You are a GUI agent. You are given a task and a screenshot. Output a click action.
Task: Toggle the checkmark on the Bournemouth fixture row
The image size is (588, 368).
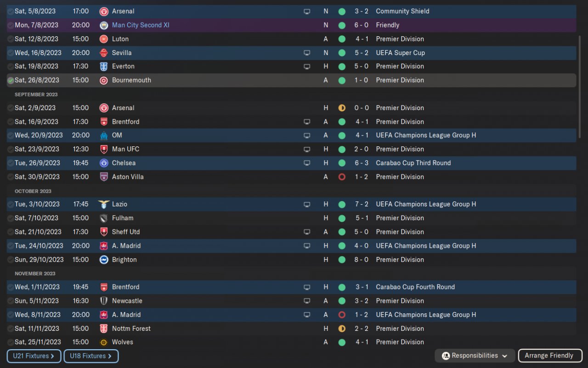(11, 80)
